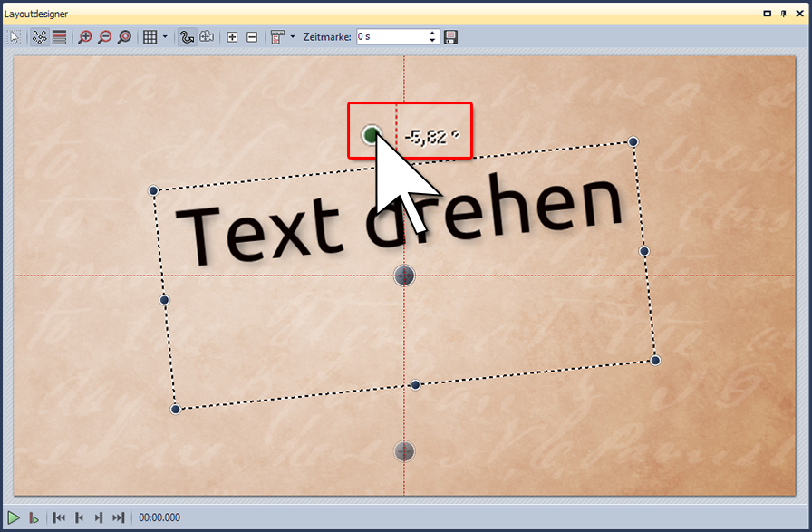Screen dimensions: 812x532
Task: Click the enlarge view plus icon
Action: pos(232,36)
